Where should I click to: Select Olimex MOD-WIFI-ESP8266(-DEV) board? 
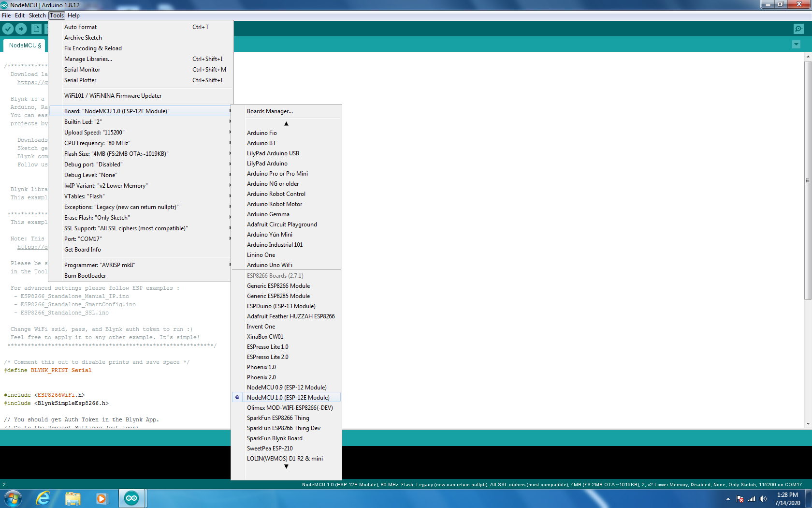286,408
